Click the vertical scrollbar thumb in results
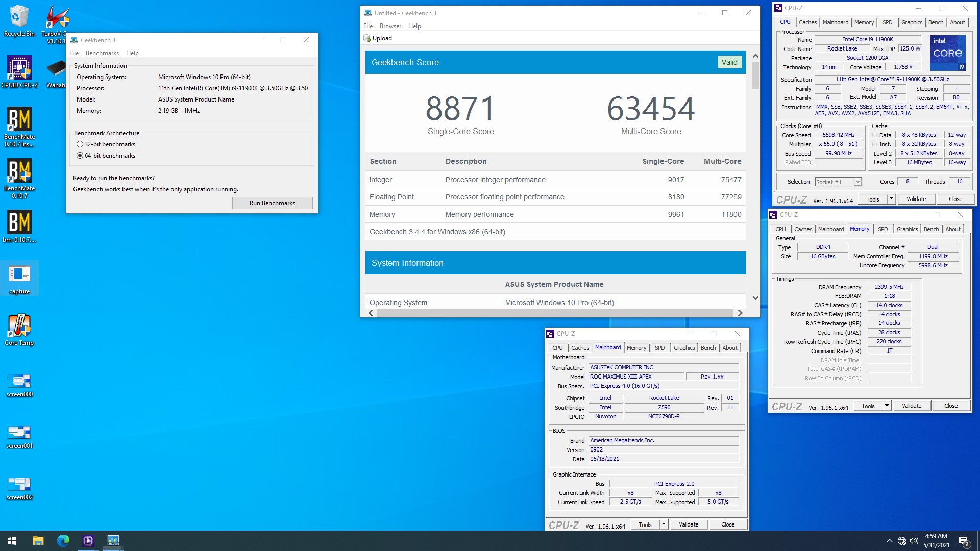 (x=755, y=76)
